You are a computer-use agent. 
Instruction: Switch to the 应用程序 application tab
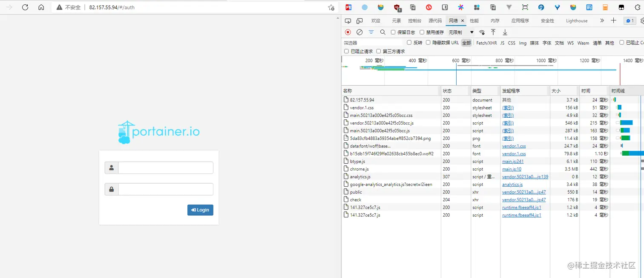[x=520, y=20]
